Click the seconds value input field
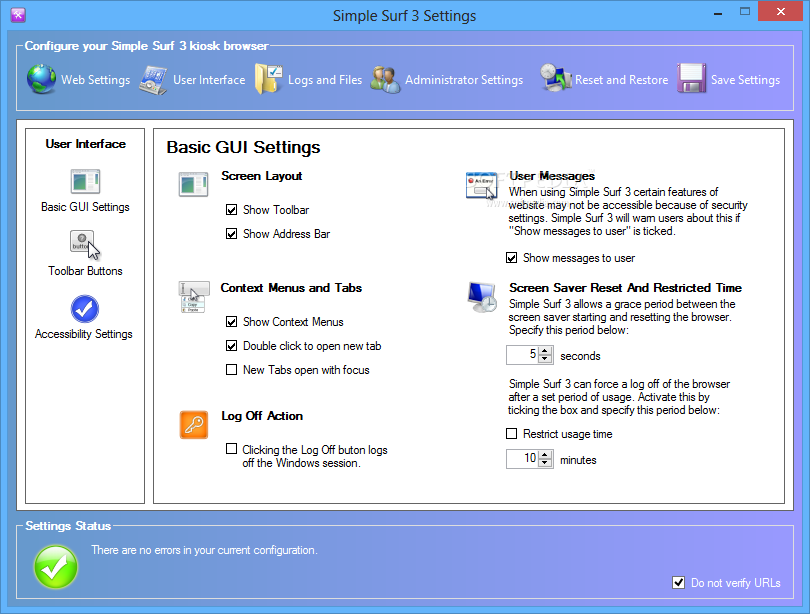 [x=523, y=355]
